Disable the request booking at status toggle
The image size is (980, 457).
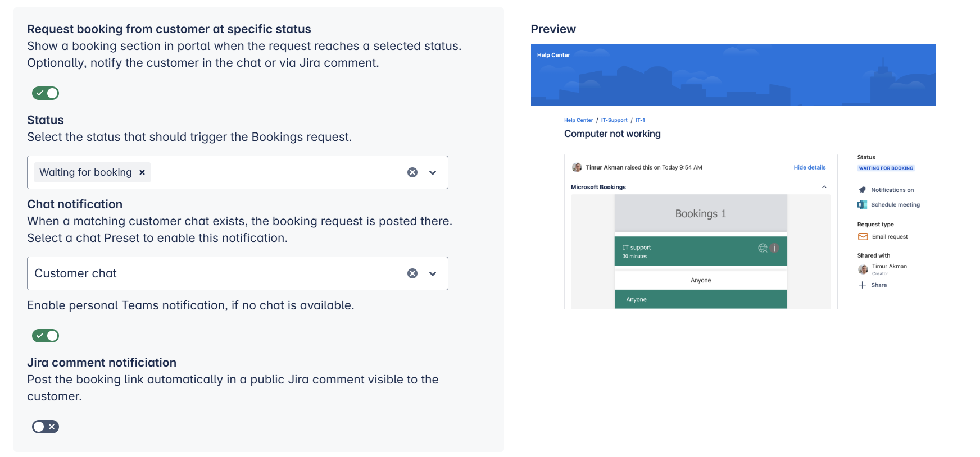click(46, 93)
